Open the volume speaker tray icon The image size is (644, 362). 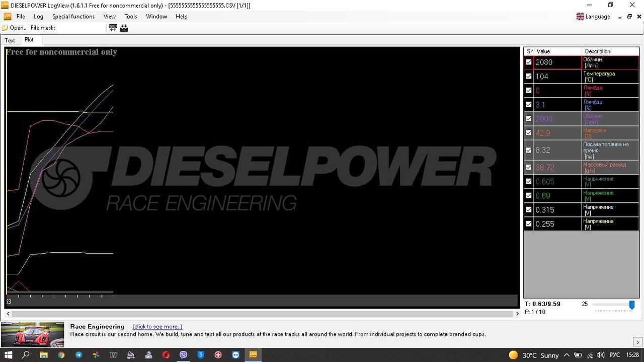[600, 355]
